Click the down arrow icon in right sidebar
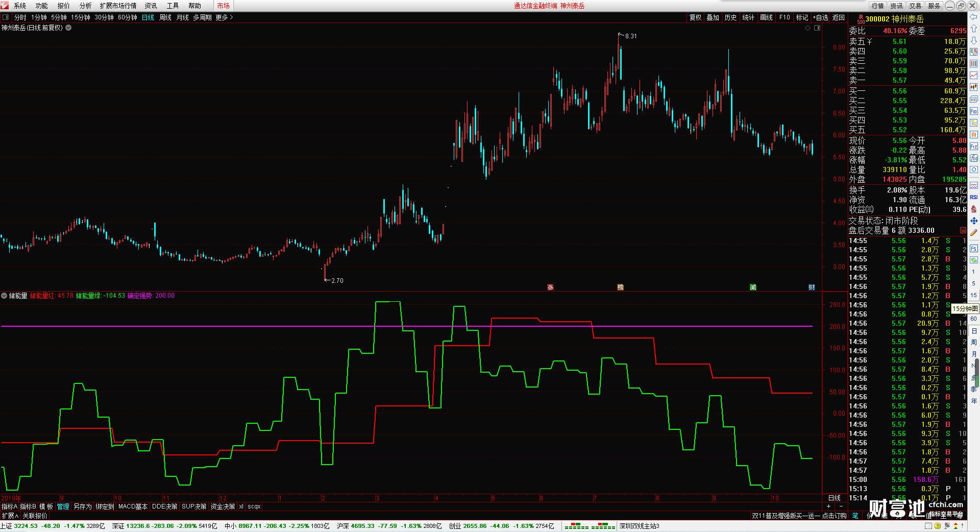Viewport: 980px width, 532px height. [973, 40]
